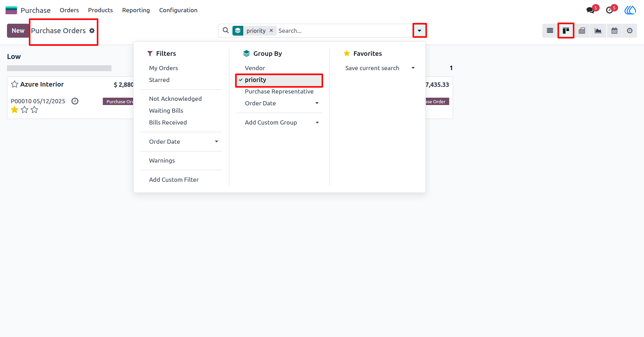Uncheck the priority group by option

coord(279,80)
